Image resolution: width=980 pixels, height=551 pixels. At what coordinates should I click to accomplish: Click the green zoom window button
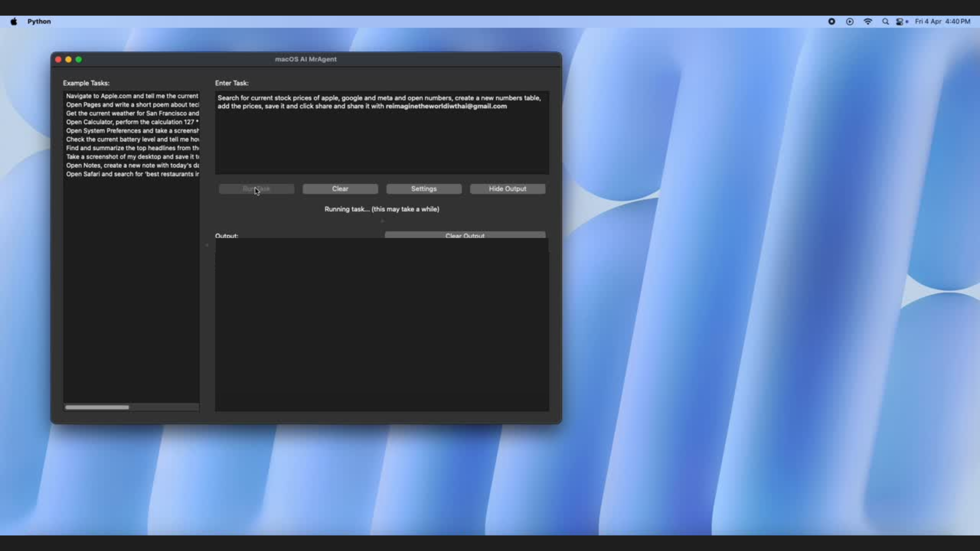click(79, 59)
